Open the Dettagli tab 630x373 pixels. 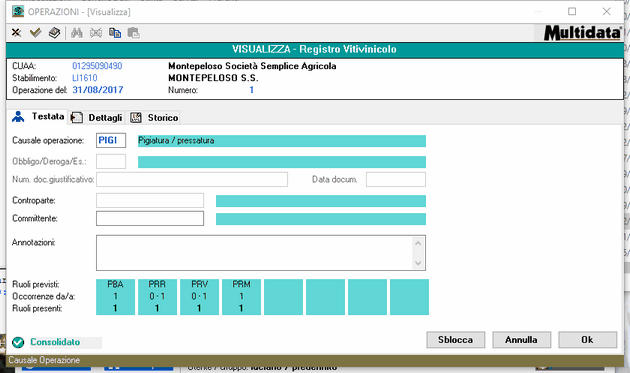tap(97, 117)
